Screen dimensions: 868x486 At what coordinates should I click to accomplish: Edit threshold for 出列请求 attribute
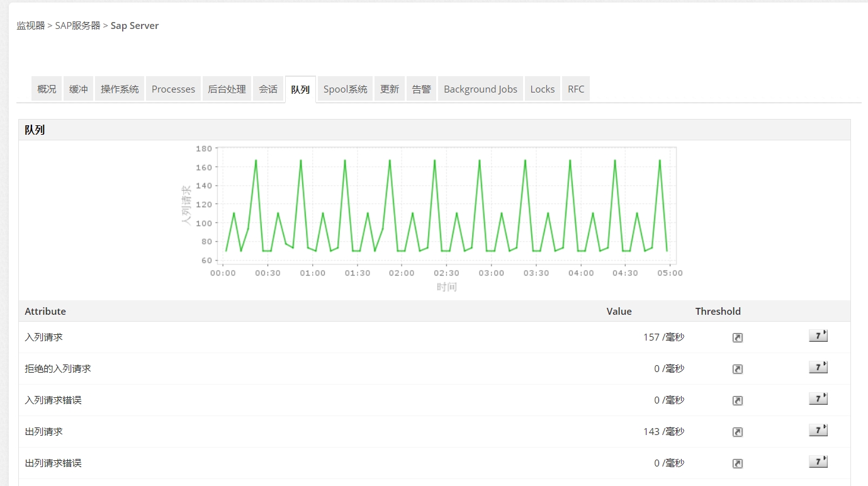pyautogui.click(x=737, y=432)
